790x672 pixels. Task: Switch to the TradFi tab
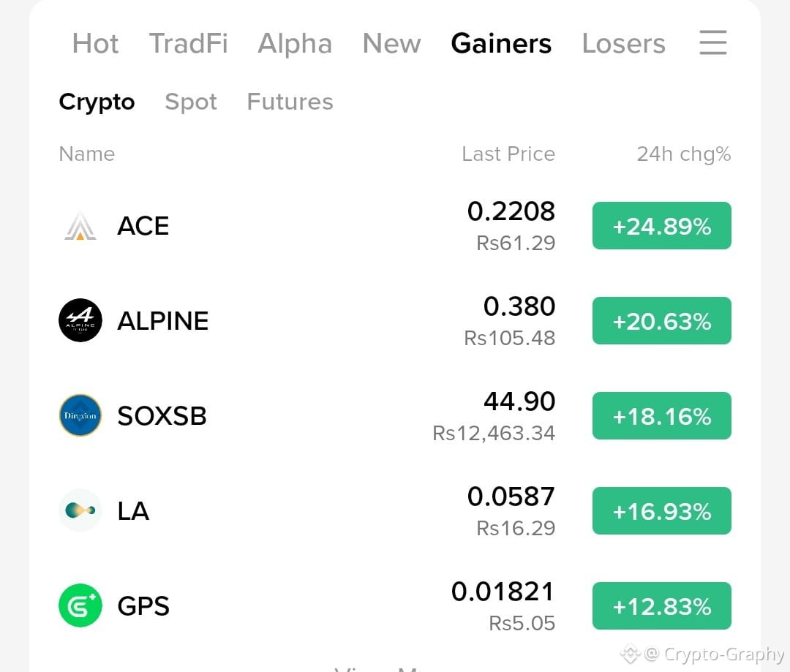(189, 43)
